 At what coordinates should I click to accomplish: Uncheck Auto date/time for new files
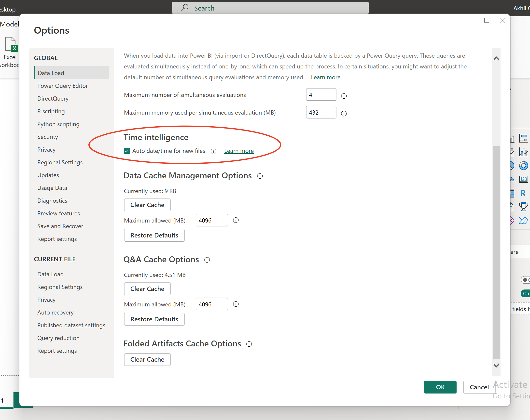[127, 151]
